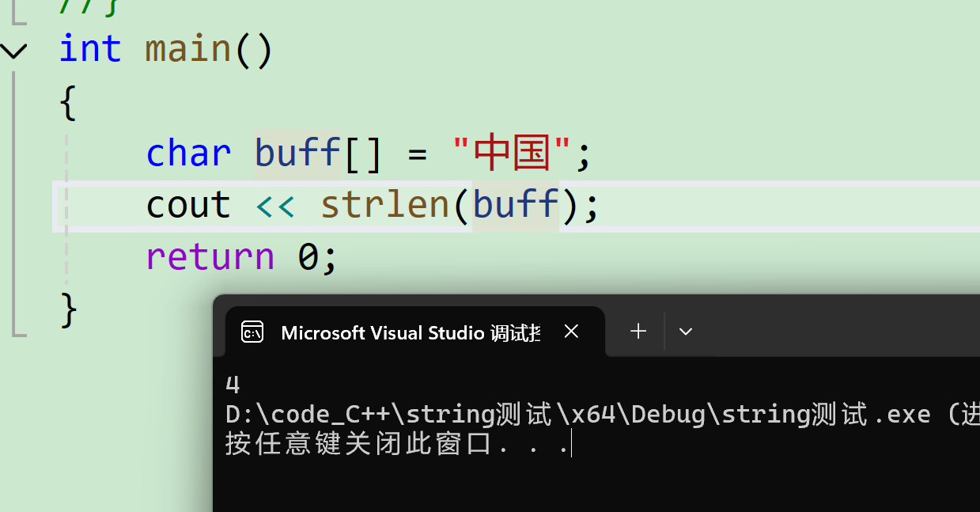Close the Microsoft Visual Studio debug console tab

(x=571, y=332)
